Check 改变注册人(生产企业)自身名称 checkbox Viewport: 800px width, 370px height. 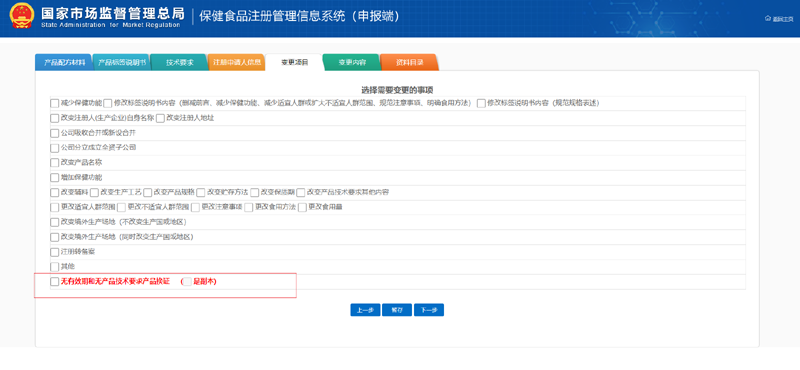point(55,118)
